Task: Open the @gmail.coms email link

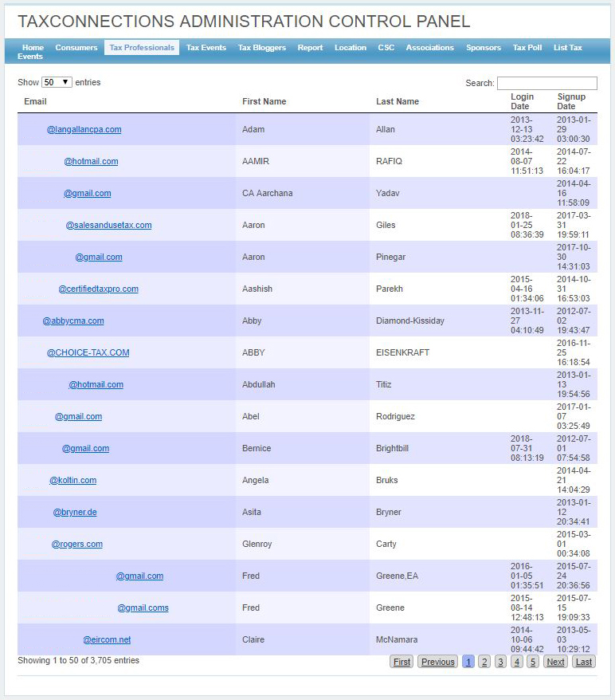Action: pos(143,608)
